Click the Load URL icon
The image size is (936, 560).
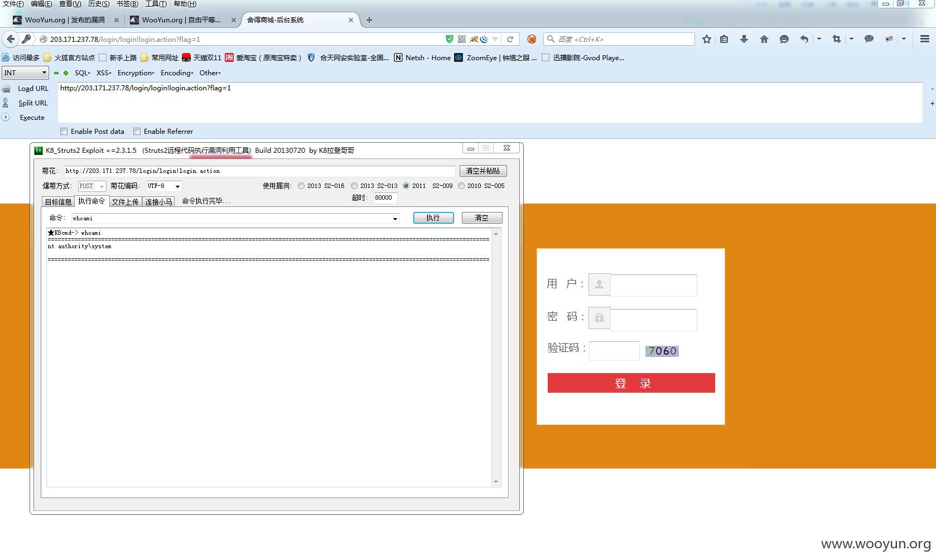pos(6,89)
